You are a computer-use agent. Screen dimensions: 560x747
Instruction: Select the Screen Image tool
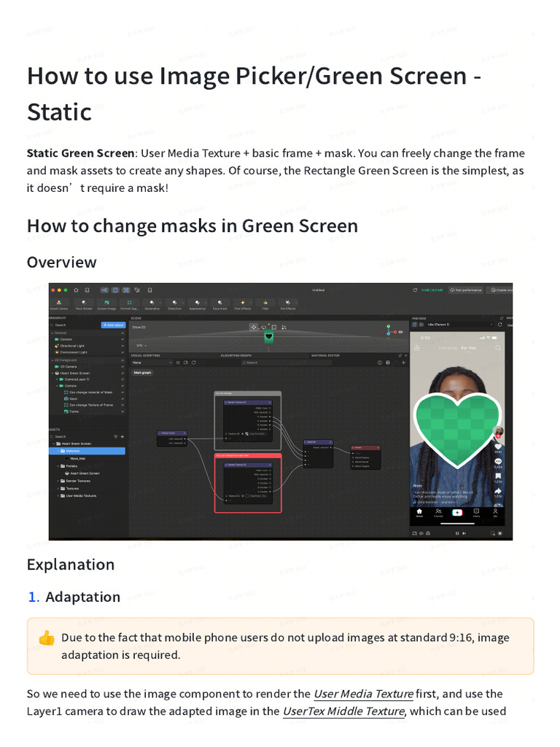(x=106, y=305)
